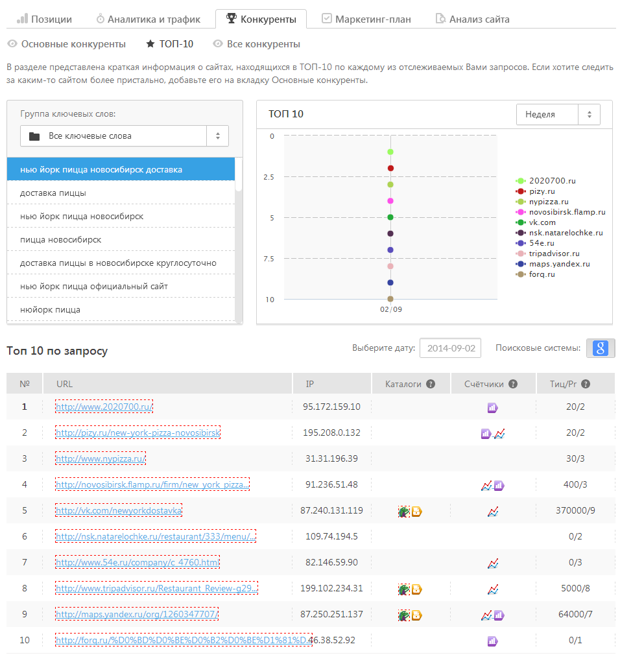Go to the Все конкуренты subtab
644x664 pixels.
click(x=257, y=44)
